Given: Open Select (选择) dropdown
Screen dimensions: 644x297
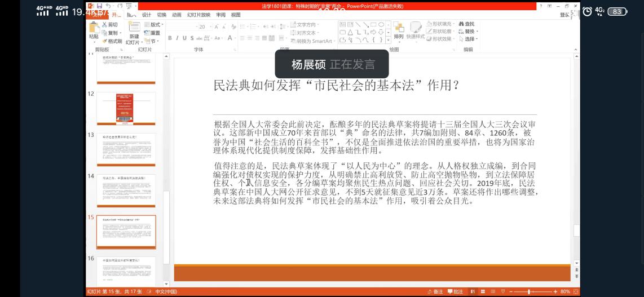Looking at the screenshot, I should pyautogui.click(x=468, y=39).
